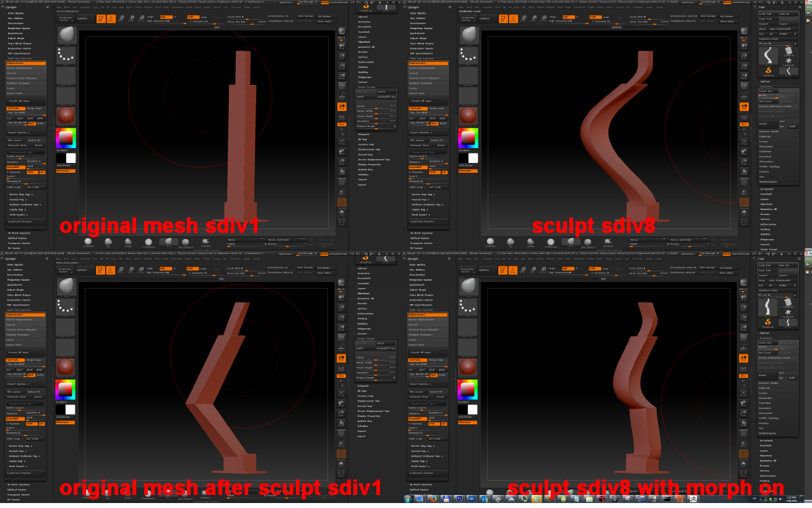812x508 pixels.
Task: Click Edit mode icon in original mesh sdiv1 view
Action: pyautogui.click(x=101, y=19)
